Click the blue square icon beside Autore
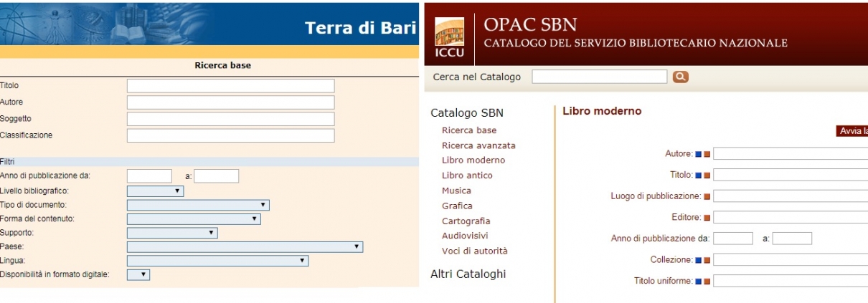 699,154
